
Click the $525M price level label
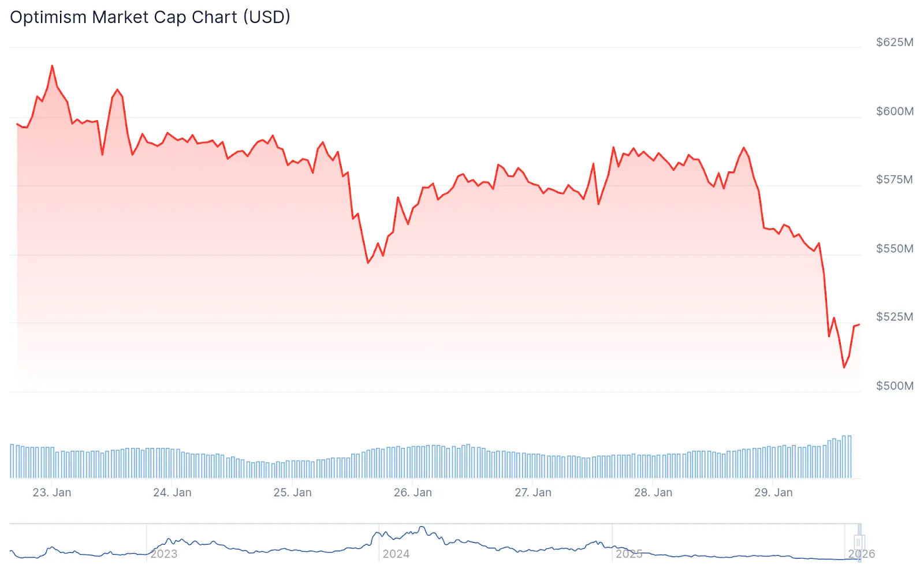895,317
